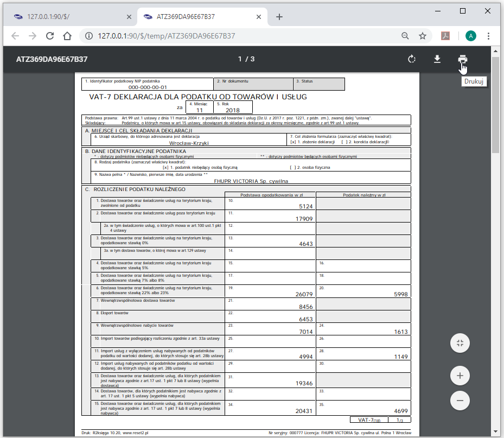Click the value 6453 in field 22
Screen dimensions: 504x438
click(305, 320)
